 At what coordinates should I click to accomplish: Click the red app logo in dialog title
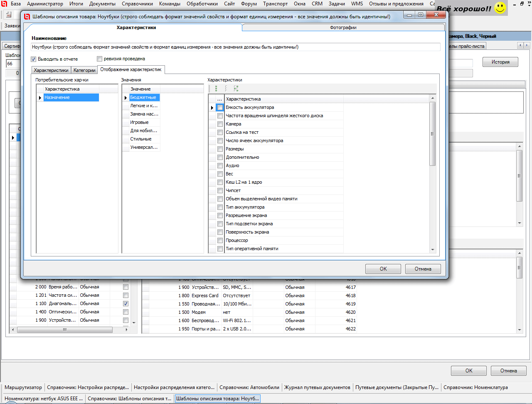tap(27, 17)
